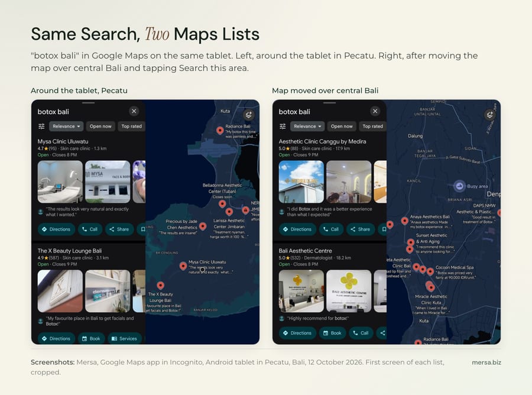This screenshot has width=532, height=395.
Task: View Services of The X Beauty Lounge Bali
Action: click(x=125, y=338)
